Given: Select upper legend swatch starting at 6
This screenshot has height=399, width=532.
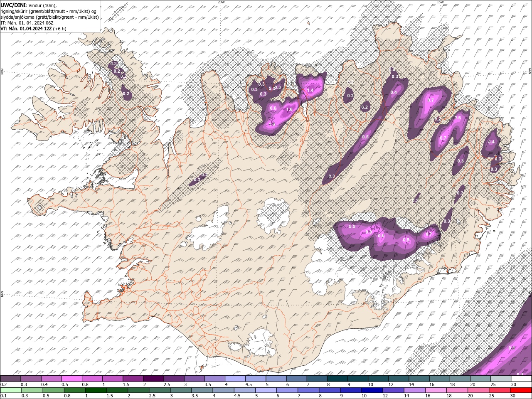Looking at the screenshot, I should tap(296, 379).
